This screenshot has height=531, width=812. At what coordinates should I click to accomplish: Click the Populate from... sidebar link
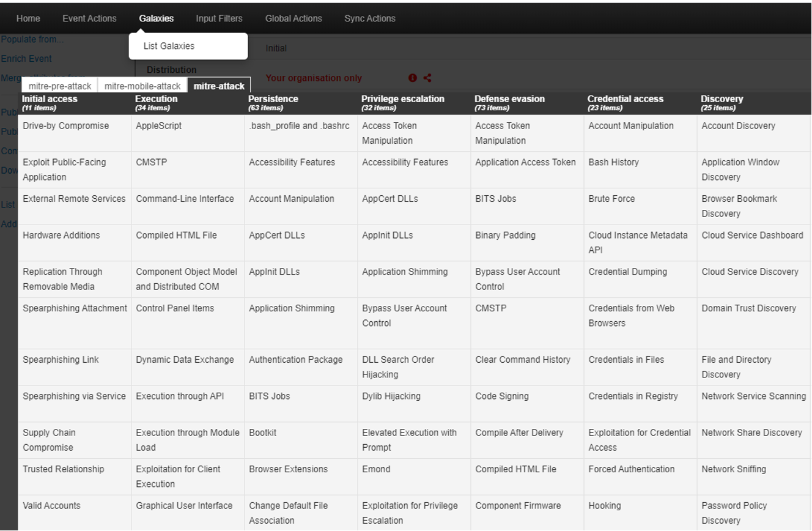point(32,39)
